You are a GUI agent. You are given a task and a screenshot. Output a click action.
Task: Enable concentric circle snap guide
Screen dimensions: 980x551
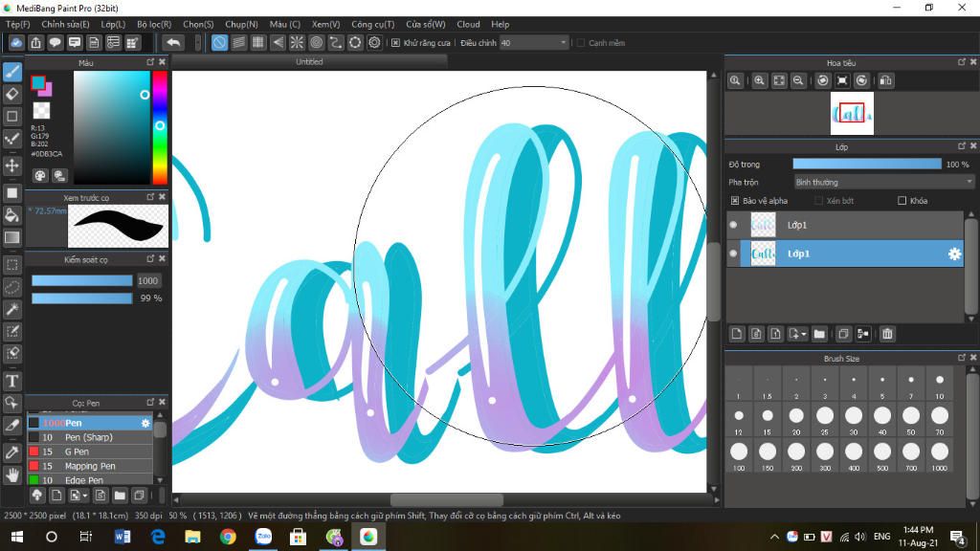tap(316, 42)
